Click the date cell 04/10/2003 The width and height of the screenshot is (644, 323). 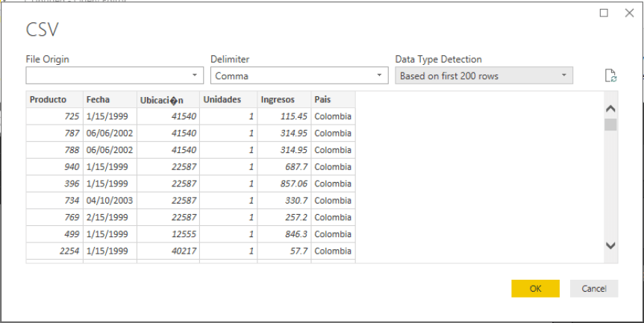109,201
